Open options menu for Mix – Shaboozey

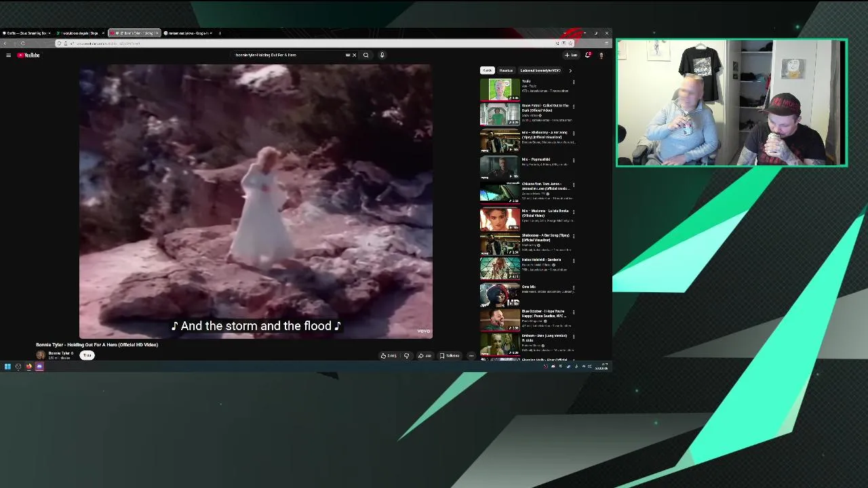click(574, 134)
